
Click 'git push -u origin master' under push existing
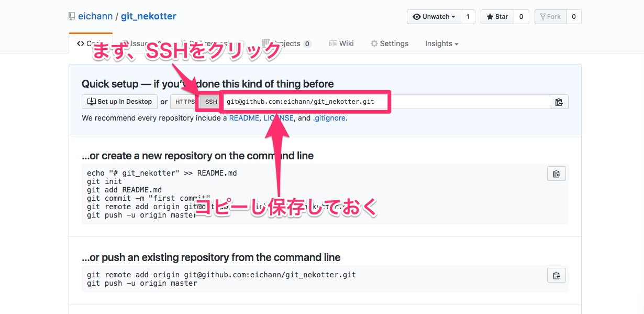142,283
